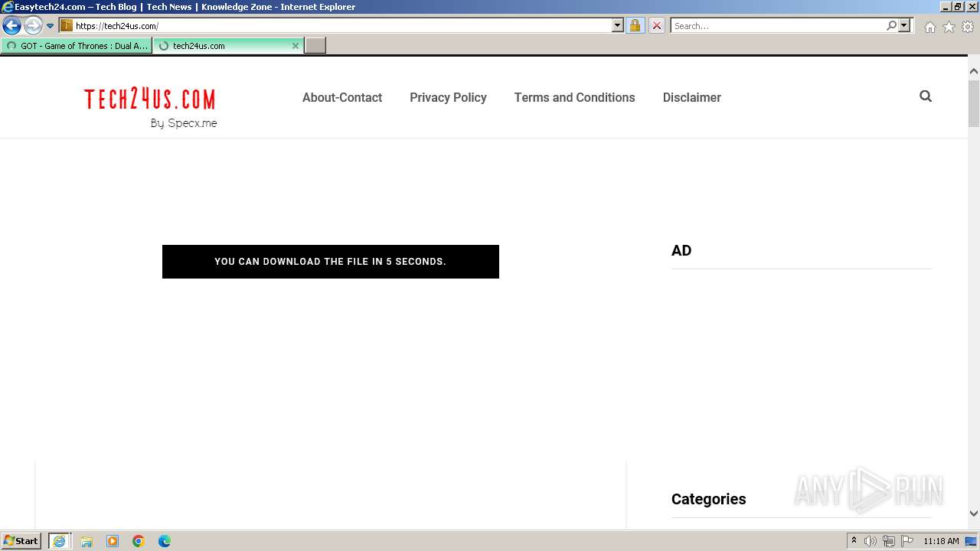
Task: Click the page scrollbar up arrow
Action: [974, 71]
